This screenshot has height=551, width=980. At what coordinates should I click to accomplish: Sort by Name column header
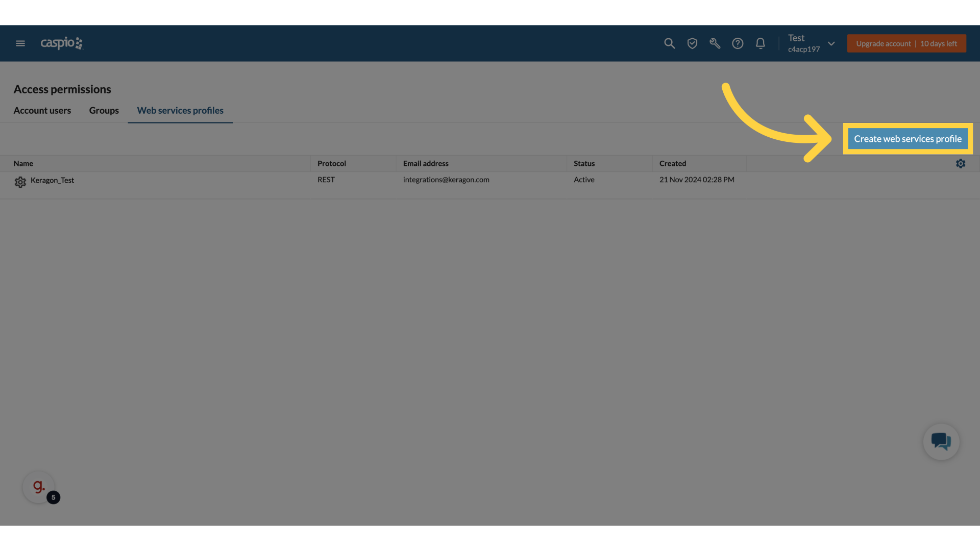click(x=23, y=164)
